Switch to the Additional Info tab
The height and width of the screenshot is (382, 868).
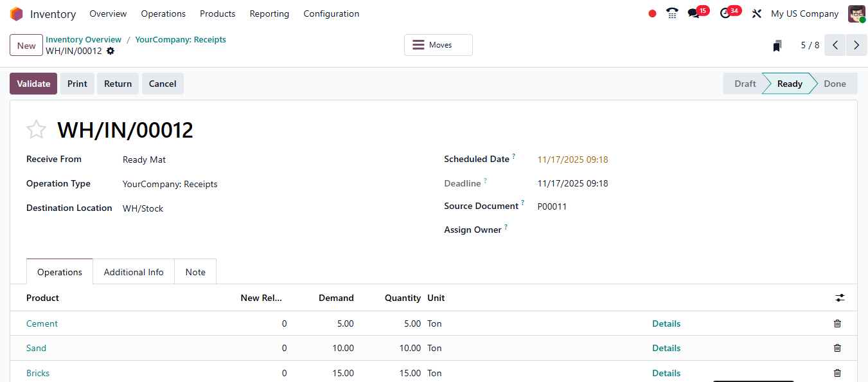(134, 272)
